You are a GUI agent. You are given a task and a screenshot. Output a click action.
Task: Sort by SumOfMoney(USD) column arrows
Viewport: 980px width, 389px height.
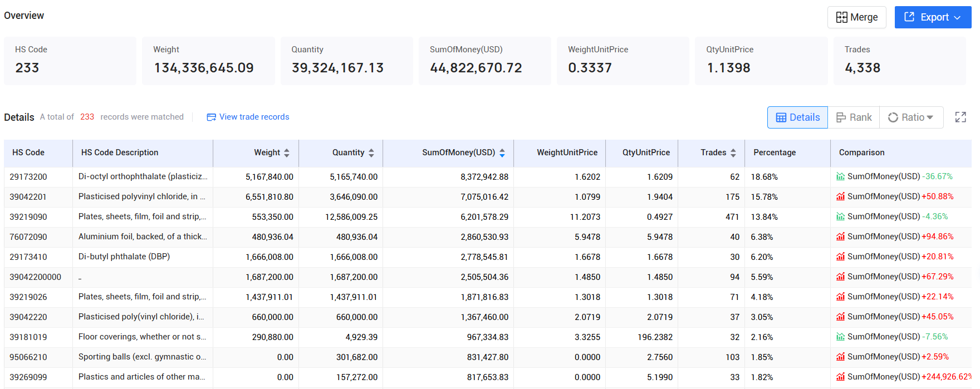point(502,152)
